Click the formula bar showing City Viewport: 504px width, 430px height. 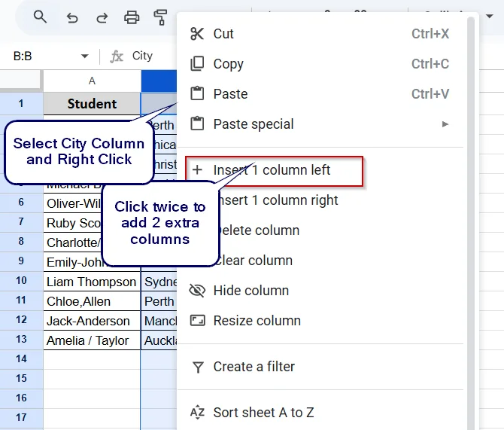coord(142,56)
